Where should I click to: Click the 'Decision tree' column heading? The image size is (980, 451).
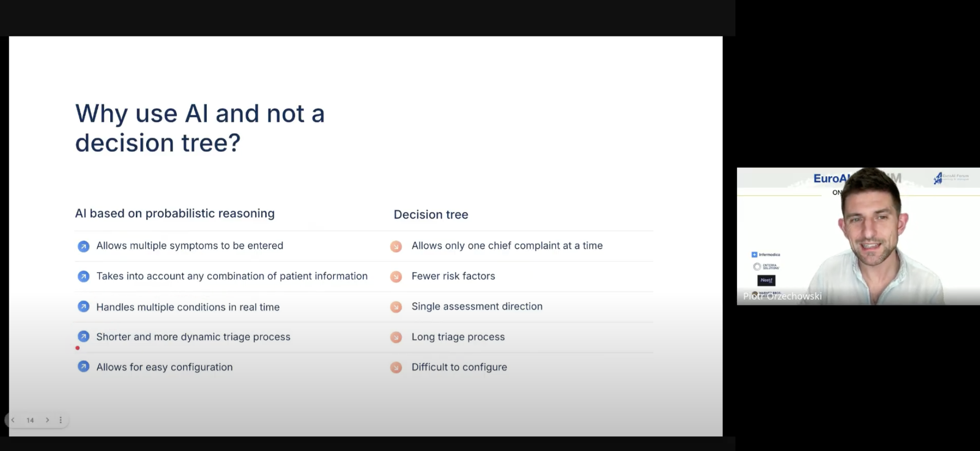[431, 215]
